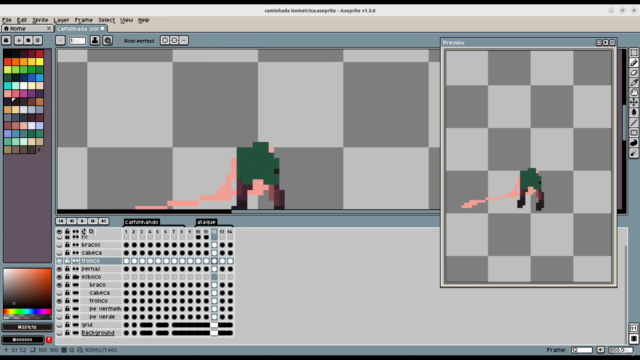Click the brush size input field

click(77, 40)
